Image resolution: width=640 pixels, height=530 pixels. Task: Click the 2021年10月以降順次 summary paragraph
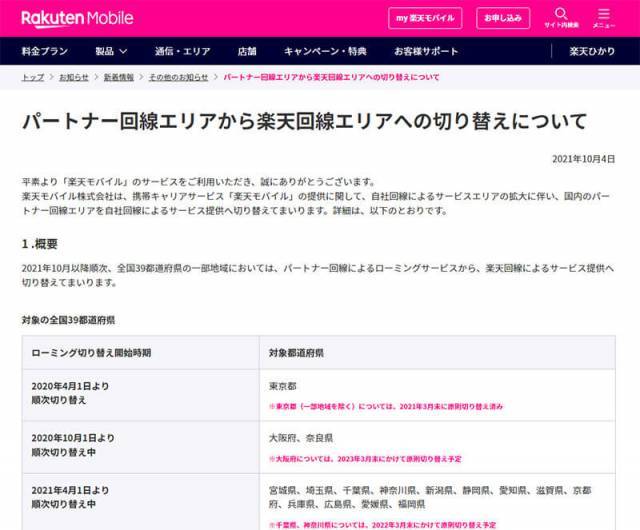318,275
